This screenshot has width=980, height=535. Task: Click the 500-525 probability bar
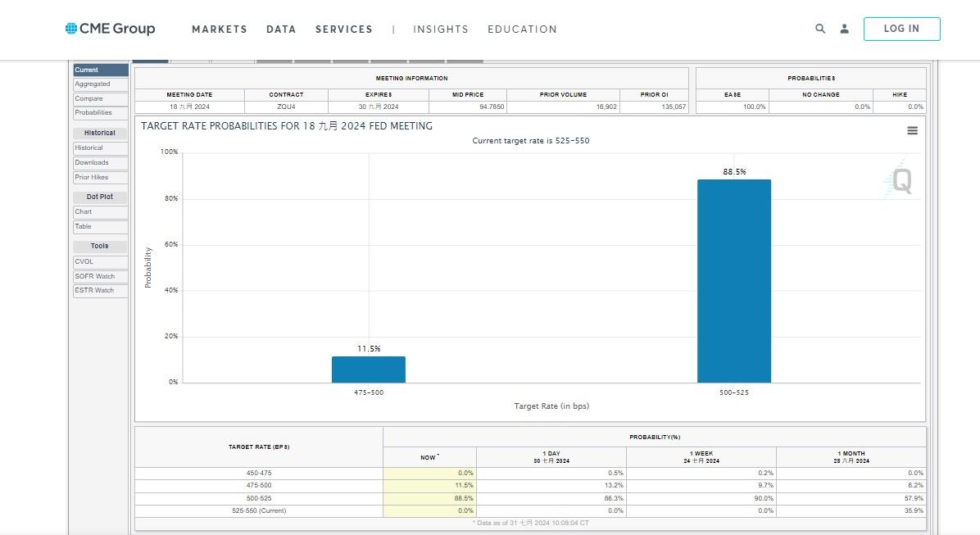[733, 279]
